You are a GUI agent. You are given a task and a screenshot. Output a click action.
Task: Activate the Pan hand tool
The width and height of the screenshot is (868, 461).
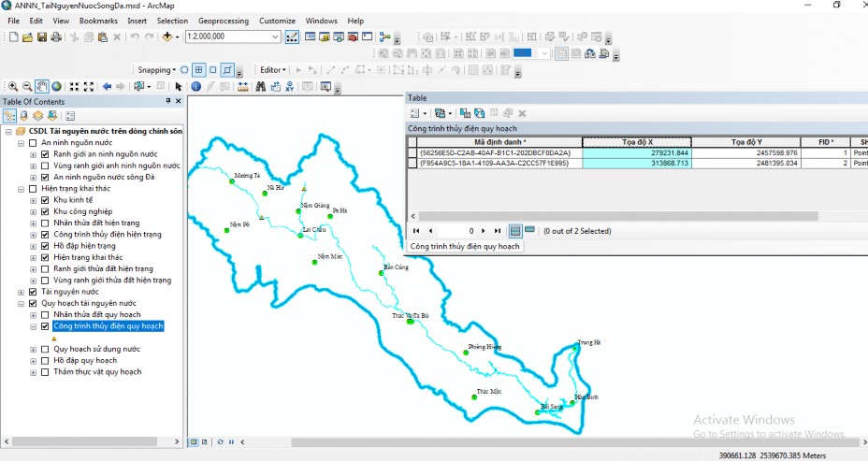[42, 86]
